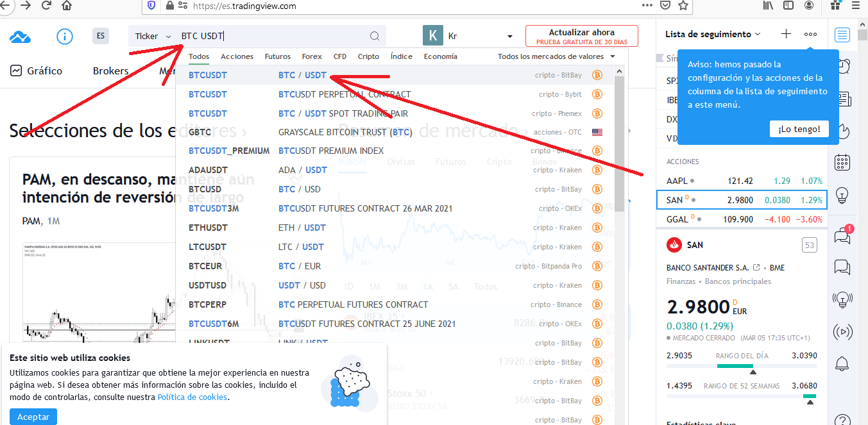The image size is (868, 425).
Task: Open the streams broadcast play icon
Action: tap(842, 332)
